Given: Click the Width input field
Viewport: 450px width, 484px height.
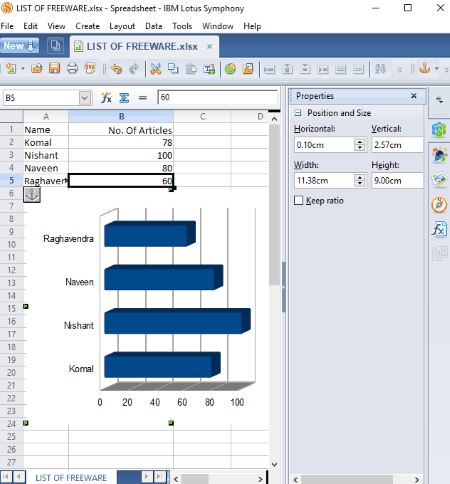Looking at the screenshot, I should [325, 181].
